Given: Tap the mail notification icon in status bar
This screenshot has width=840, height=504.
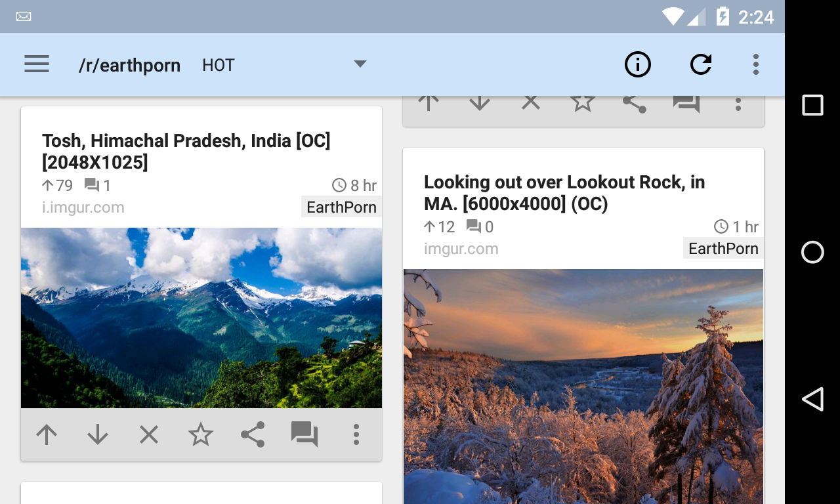Looking at the screenshot, I should [24, 16].
